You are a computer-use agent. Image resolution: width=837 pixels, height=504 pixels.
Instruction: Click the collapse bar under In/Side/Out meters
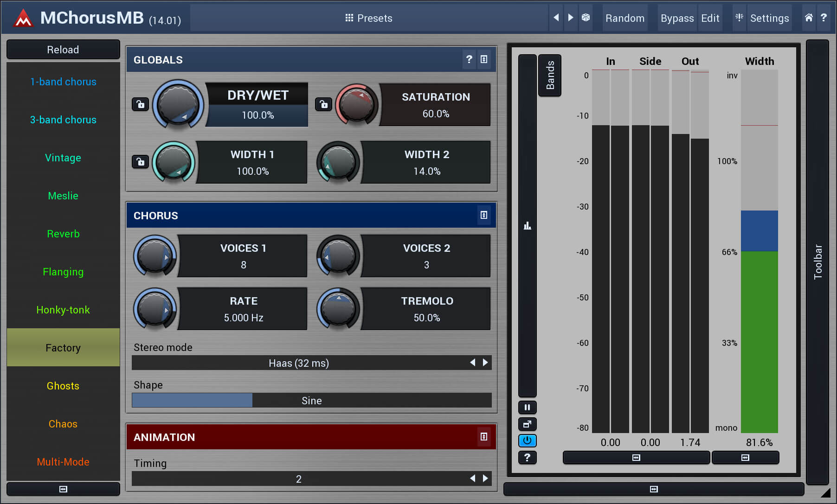pos(636,458)
